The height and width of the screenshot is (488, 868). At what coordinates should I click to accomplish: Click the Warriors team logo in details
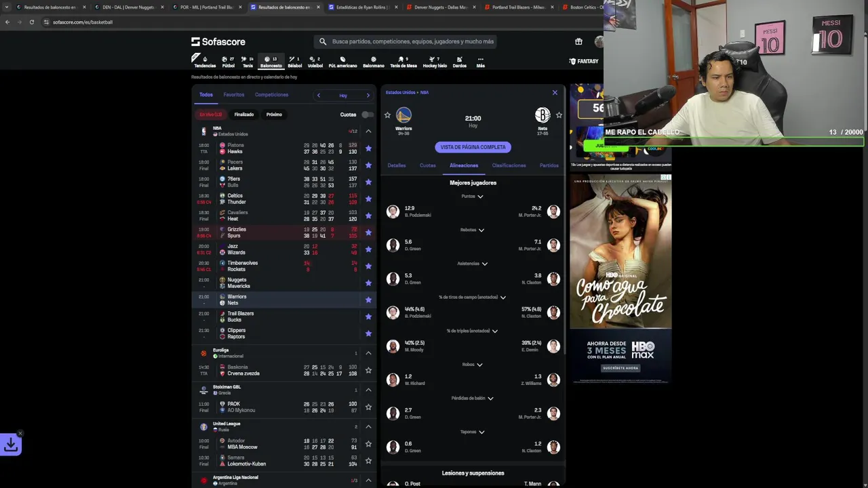point(403,115)
